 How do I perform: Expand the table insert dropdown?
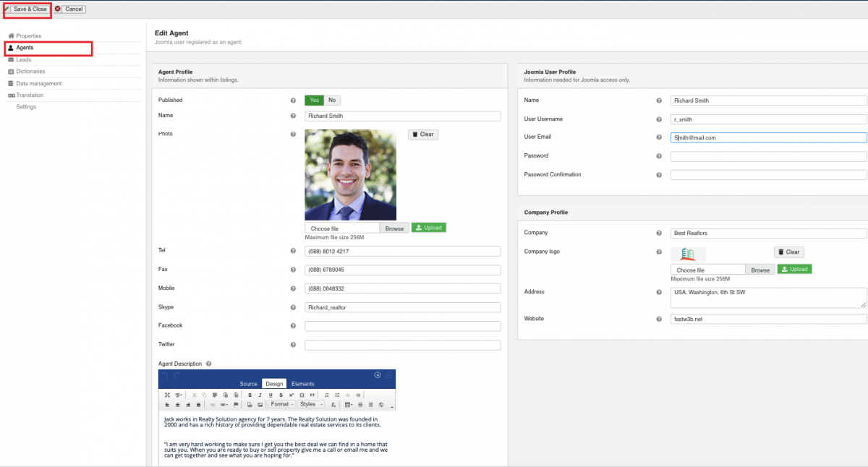point(349,405)
